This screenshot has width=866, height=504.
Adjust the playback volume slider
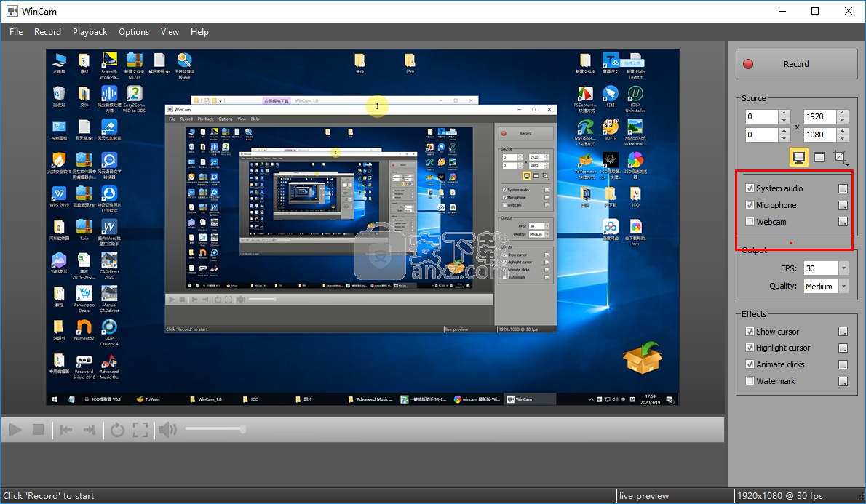pos(215,429)
